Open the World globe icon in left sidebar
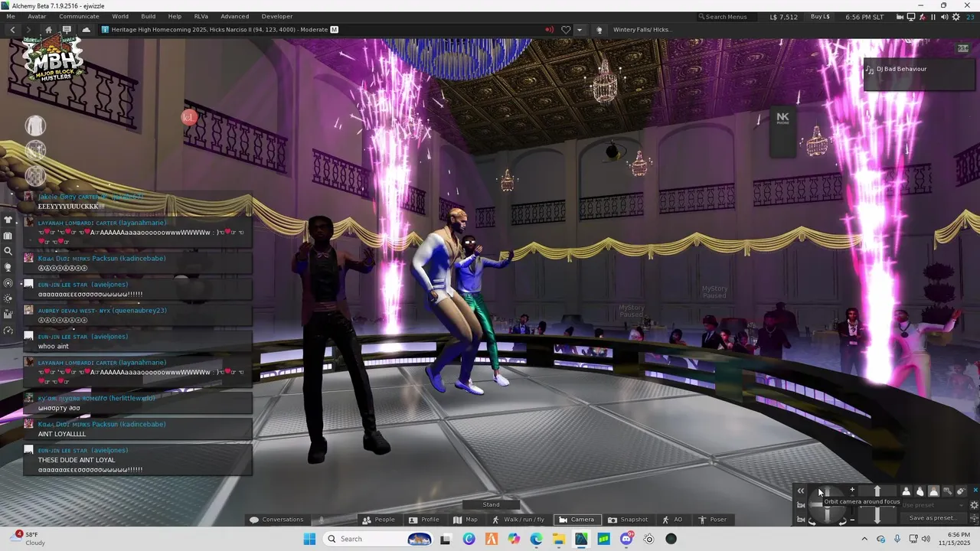This screenshot has width=980, height=551. click(x=8, y=267)
